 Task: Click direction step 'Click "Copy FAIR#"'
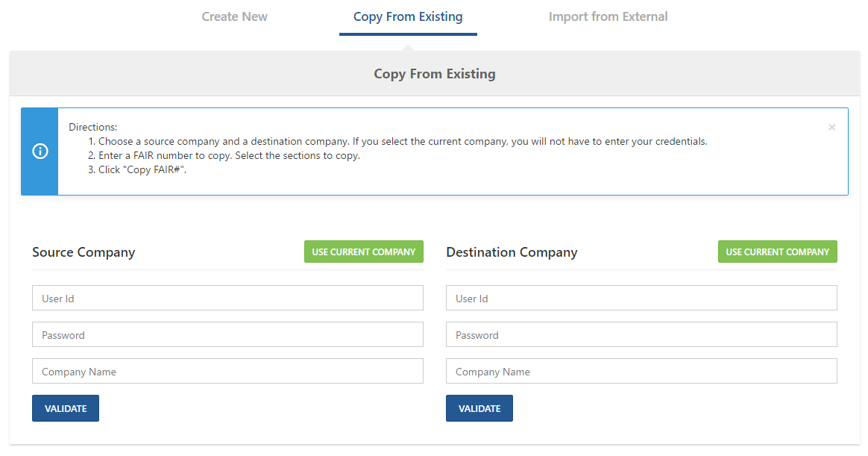click(x=137, y=170)
